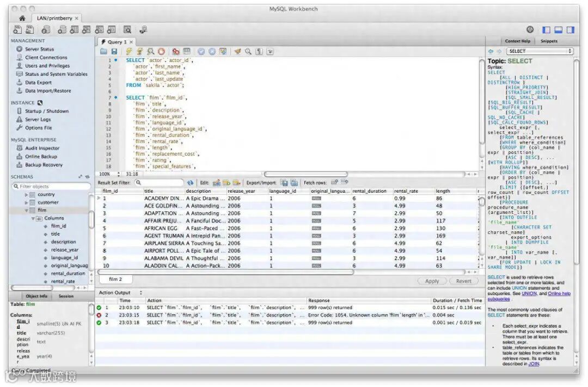Switch to the Snippets tab
Image resolution: width=588 pixels, height=387 pixels.
(549, 41)
